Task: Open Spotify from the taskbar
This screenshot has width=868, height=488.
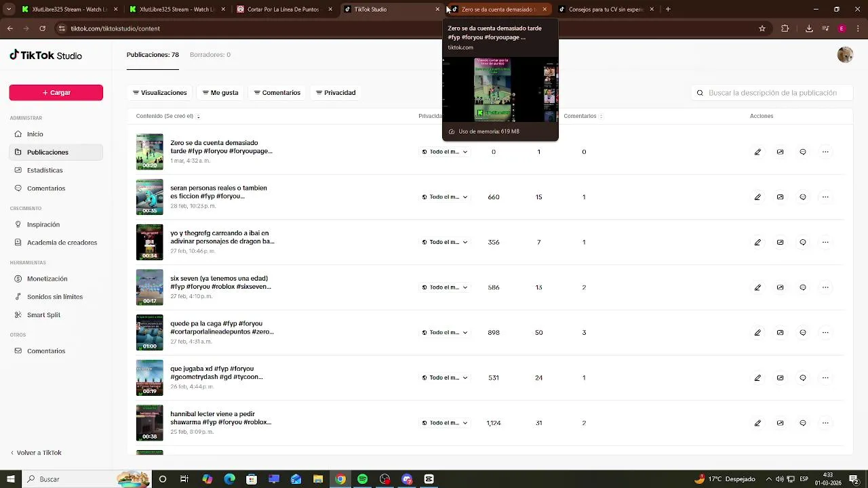Action: [363, 479]
